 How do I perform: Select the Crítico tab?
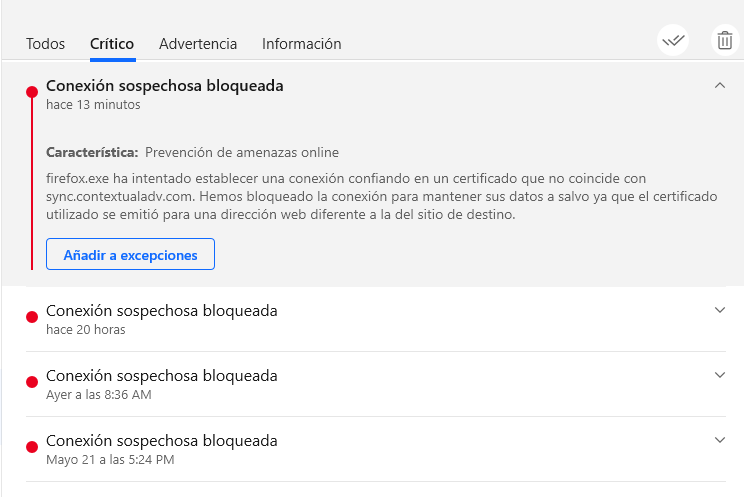coord(112,44)
